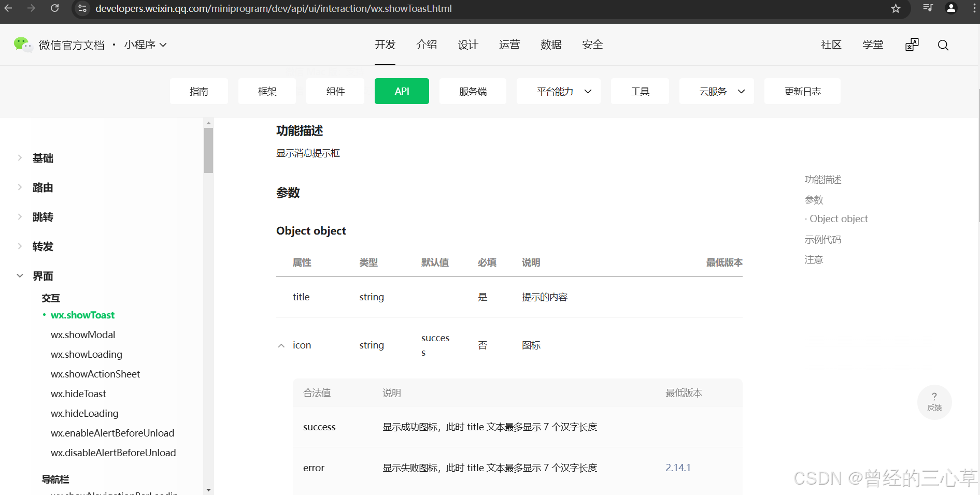
Task: Open the language translation icon
Action: (912, 45)
